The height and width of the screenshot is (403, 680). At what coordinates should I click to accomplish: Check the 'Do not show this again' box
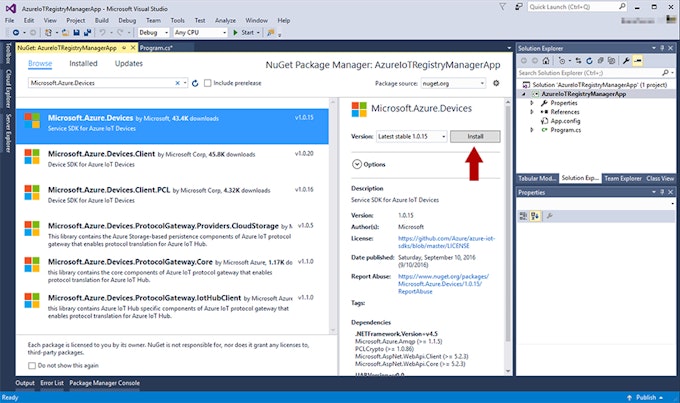32,365
